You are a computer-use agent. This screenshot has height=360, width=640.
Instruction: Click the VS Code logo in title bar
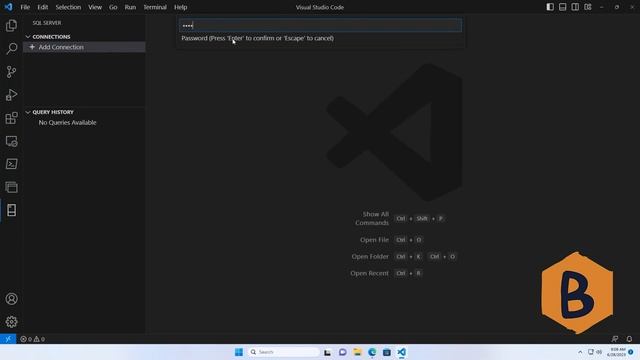tap(9, 7)
